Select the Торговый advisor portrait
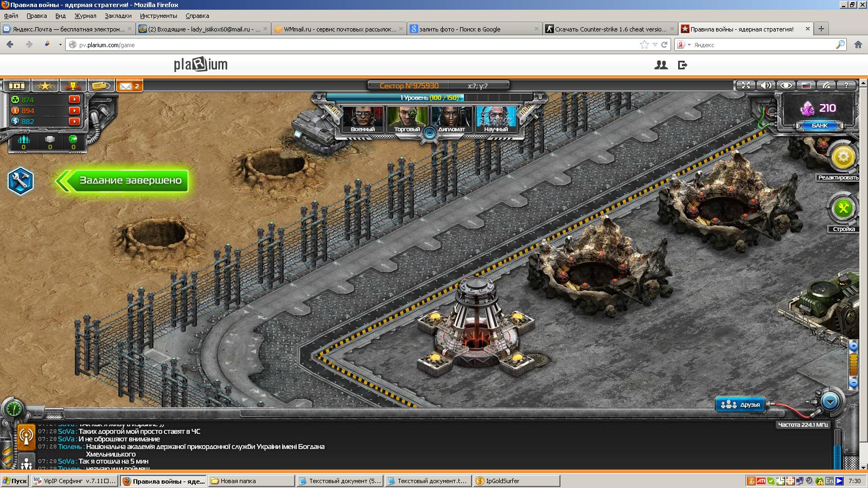This screenshot has height=488, width=868. tap(407, 119)
